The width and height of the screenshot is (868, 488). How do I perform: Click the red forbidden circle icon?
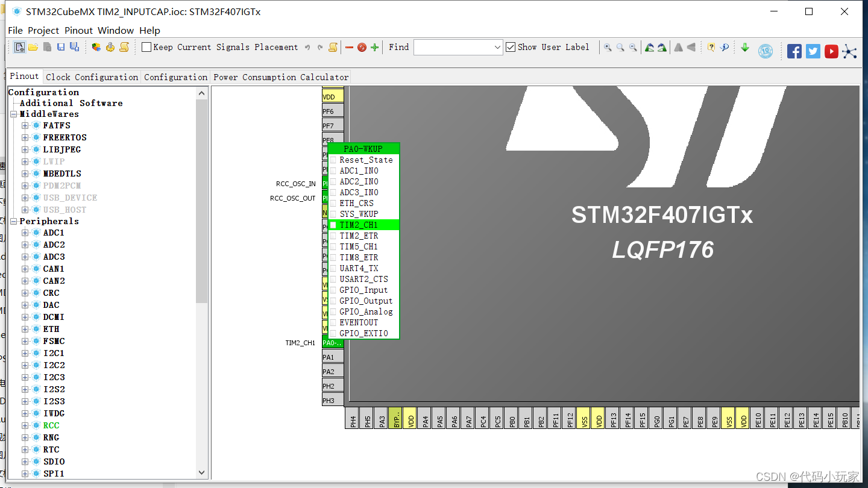(x=362, y=48)
